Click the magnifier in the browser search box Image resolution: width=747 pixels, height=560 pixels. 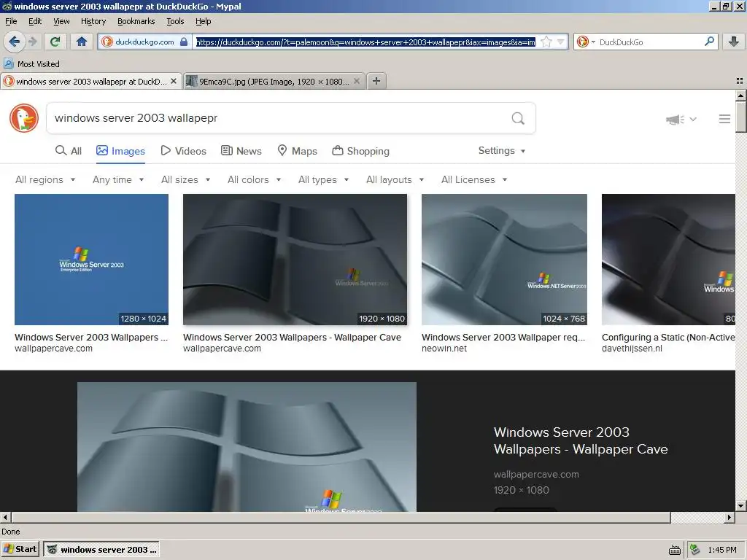click(709, 42)
